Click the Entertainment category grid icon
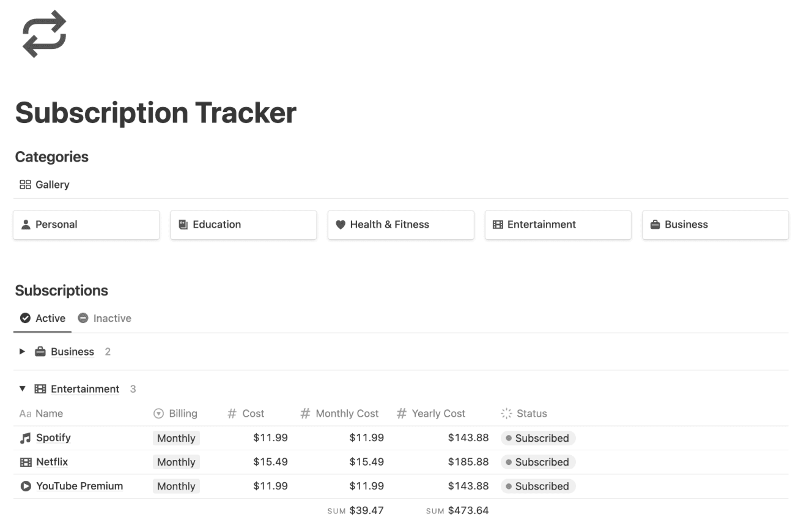Image resolution: width=812 pixels, height=528 pixels. [498, 225]
